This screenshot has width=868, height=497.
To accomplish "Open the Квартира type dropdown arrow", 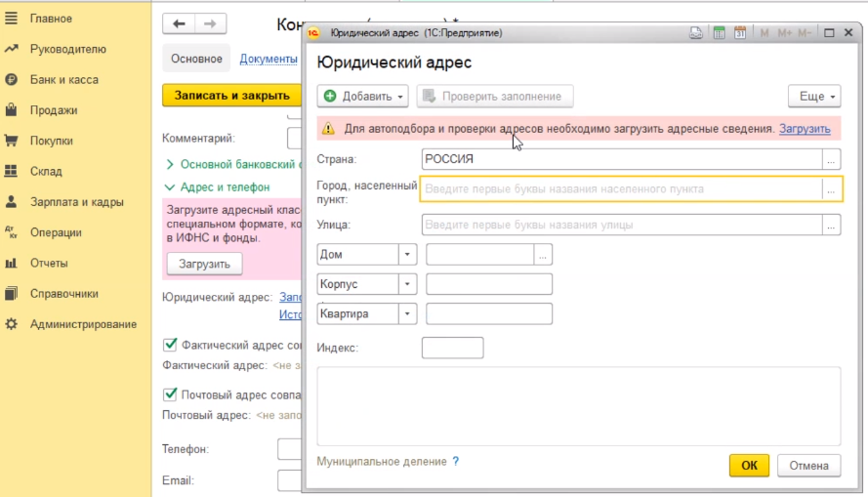I will [x=407, y=313].
